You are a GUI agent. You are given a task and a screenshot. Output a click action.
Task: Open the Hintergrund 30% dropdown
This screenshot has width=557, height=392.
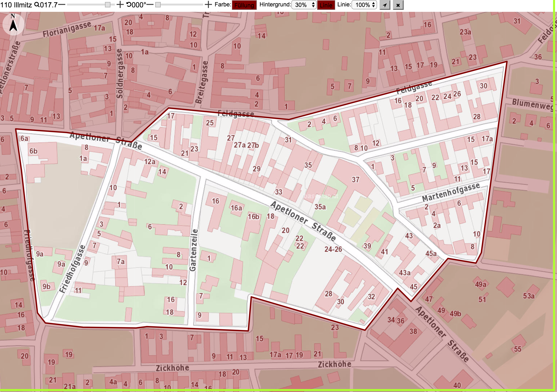click(x=304, y=5)
